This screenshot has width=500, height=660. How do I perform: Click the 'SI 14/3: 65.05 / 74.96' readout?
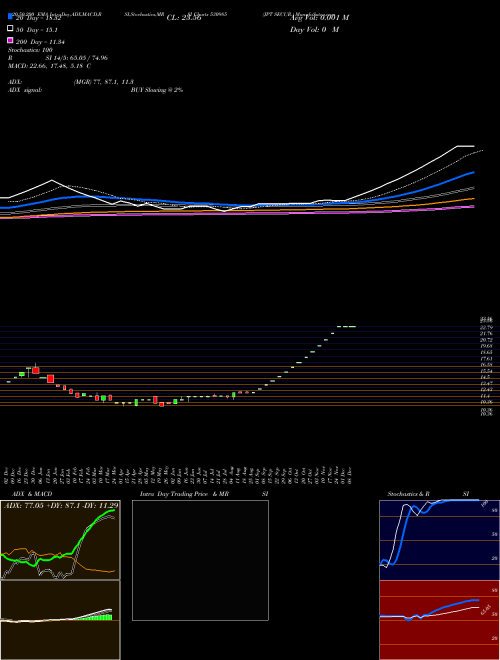point(77,58)
